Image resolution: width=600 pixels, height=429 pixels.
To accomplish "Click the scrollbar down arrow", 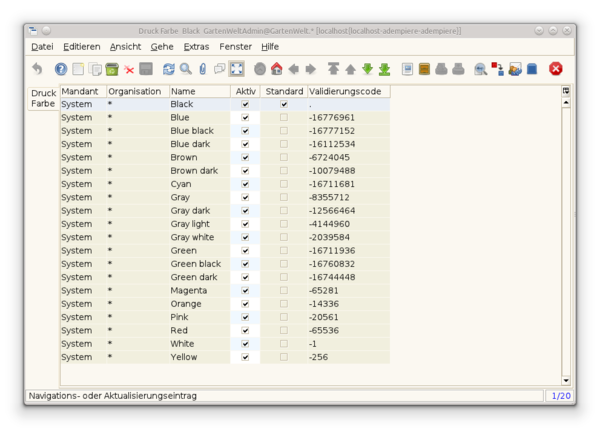I will click(x=566, y=380).
